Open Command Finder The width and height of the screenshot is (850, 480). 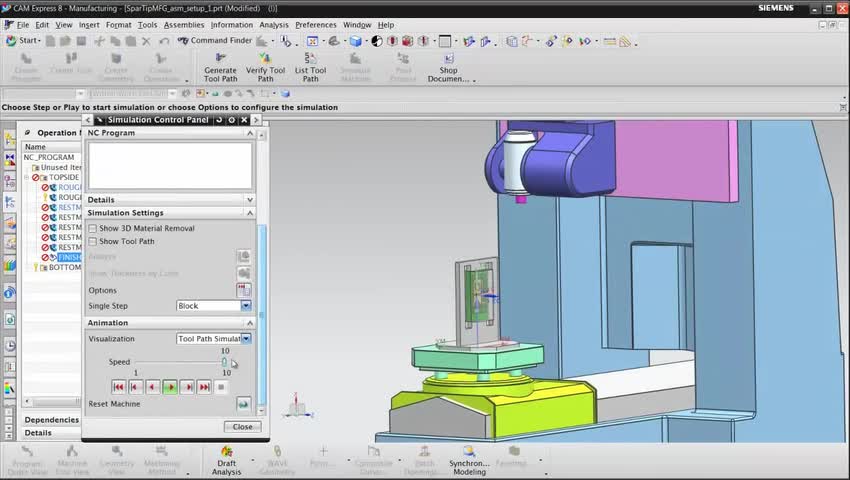tap(215, 40)
